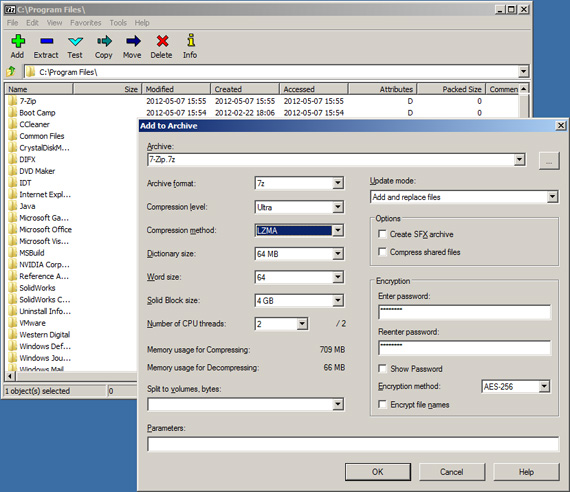Confirm with the OK button
This screenshot has height=492, width=570.
pyautogui.click(x=378, y=472)
